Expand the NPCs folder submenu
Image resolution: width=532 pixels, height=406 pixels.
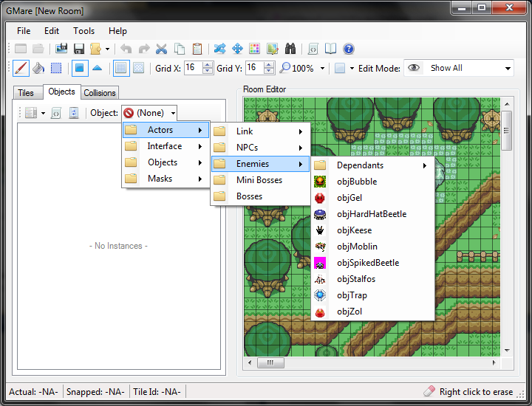point(260,148)
